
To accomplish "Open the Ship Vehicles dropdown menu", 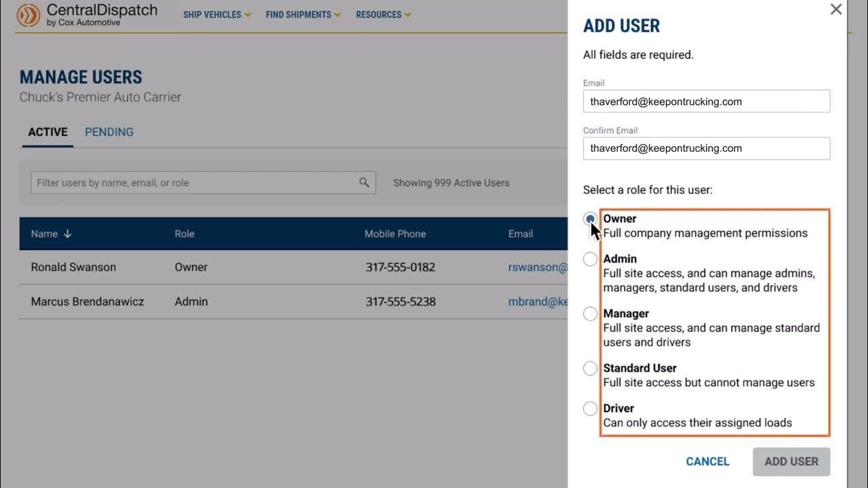I will [217, 14].
